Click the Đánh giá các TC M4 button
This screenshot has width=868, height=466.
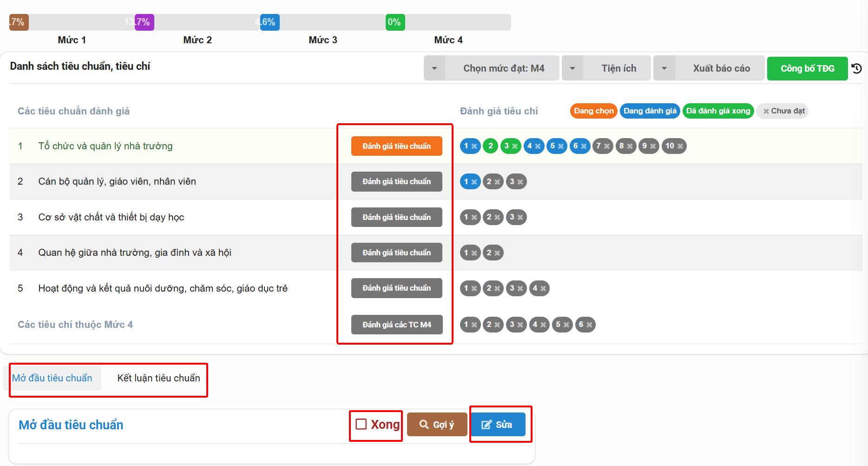(396, 325)
